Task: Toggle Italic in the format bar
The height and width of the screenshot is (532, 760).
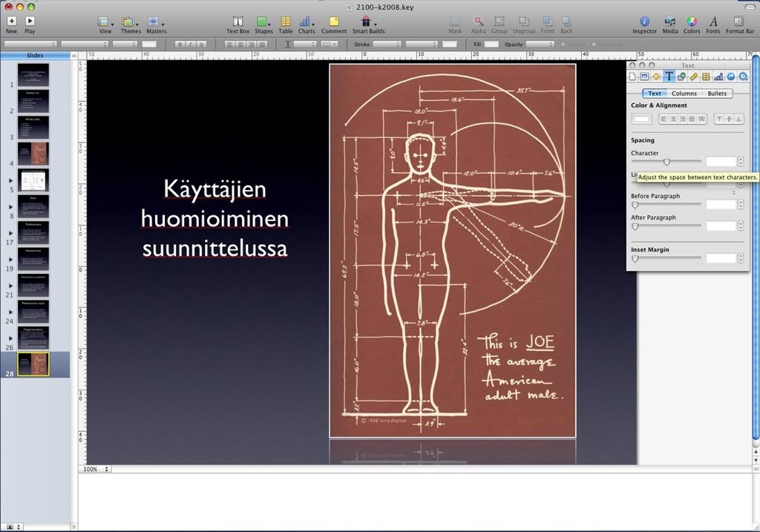Action: tap(191, 44)
